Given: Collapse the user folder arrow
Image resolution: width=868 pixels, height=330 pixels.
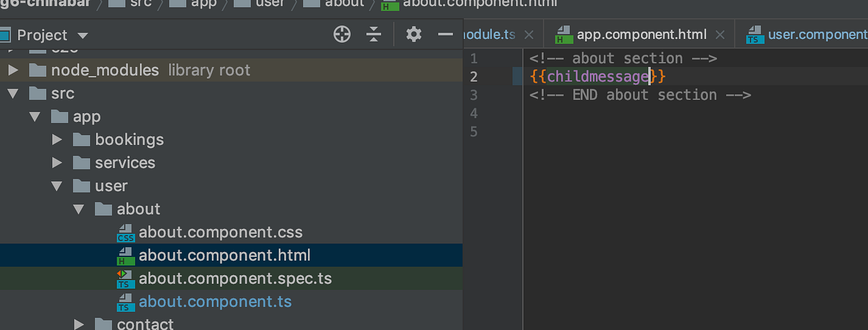Looking at the screenshot, I should pos(57,186).
